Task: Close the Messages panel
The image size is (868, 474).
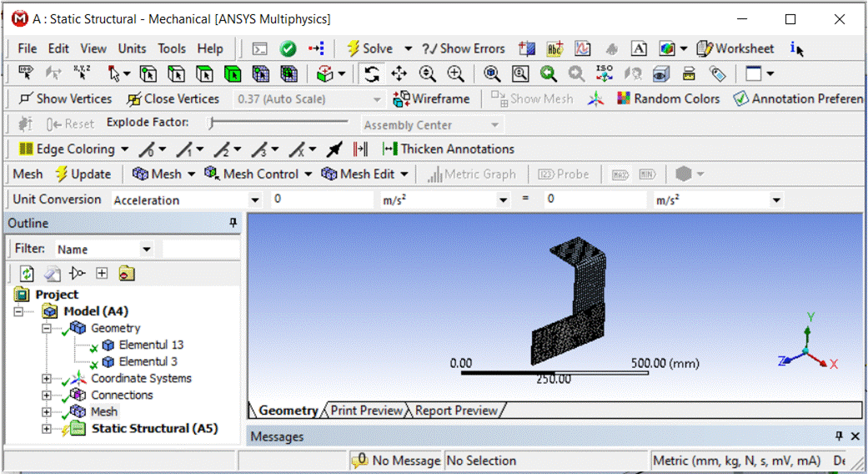Action: (x=855, y=436)
